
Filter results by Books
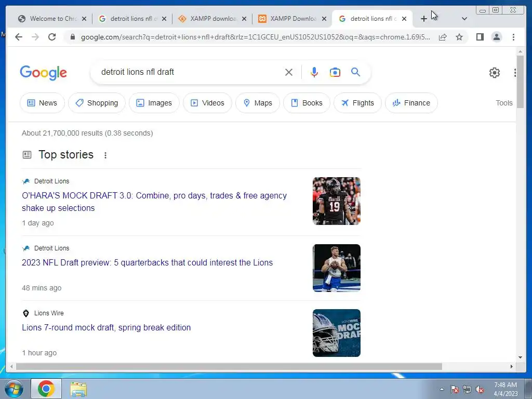pos(307,103)
